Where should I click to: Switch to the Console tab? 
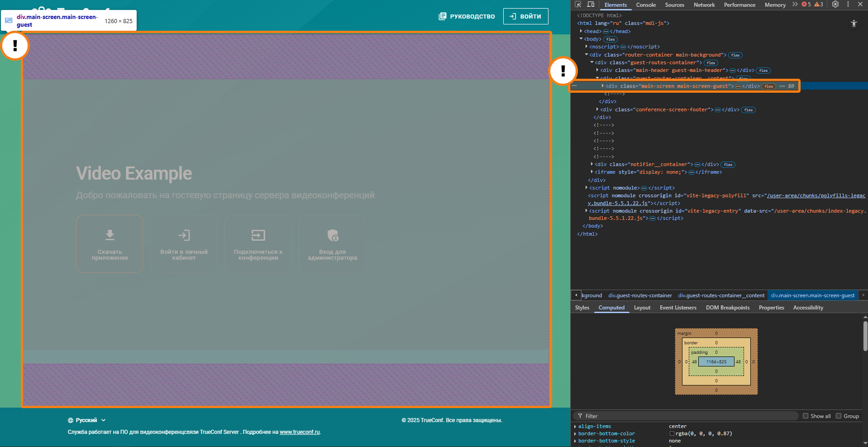tap(646, 5)
